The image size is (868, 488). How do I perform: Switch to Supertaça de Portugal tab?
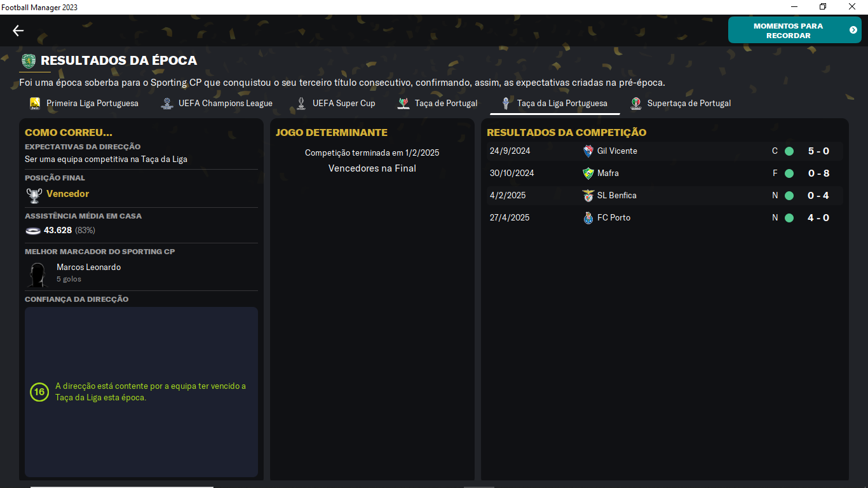click(681, 103)
